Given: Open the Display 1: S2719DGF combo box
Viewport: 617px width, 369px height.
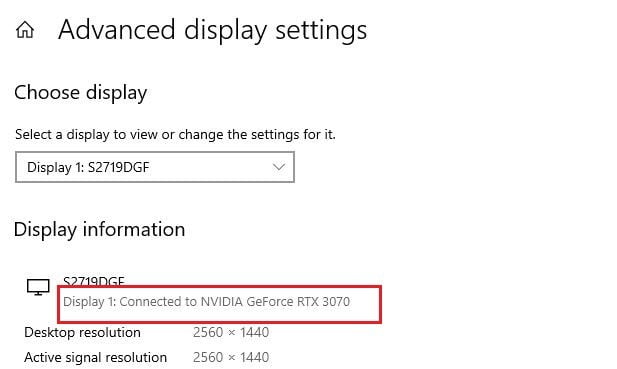Looking at the screenshot, I should click(x=155, y=167).
